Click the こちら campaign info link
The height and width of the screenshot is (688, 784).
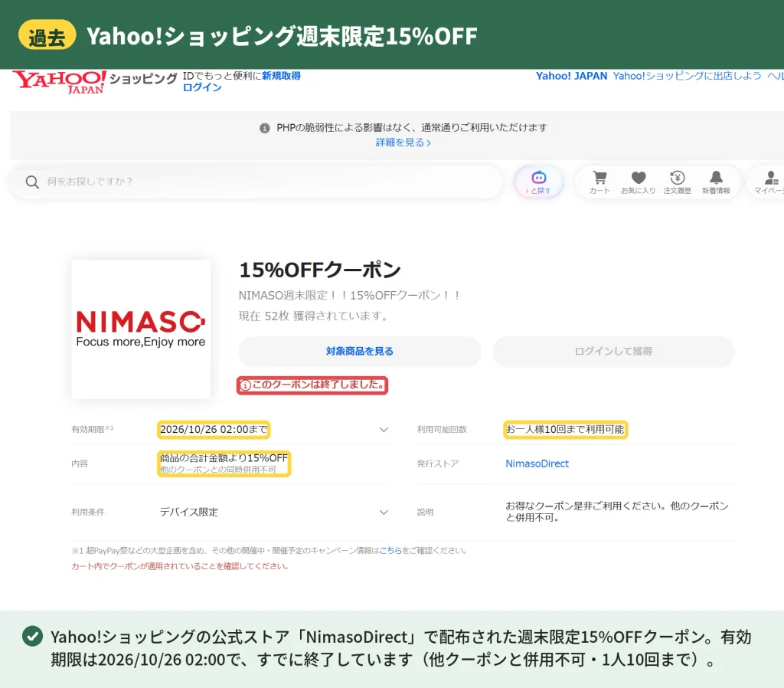pos(390,550)
